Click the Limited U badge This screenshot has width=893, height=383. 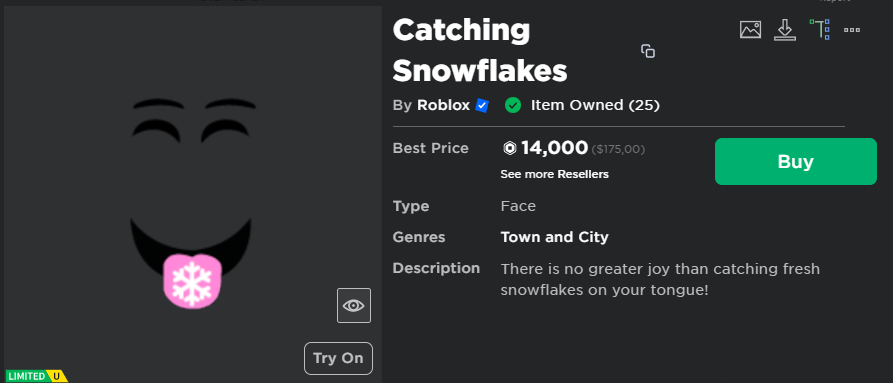click(x=36, y=376)
